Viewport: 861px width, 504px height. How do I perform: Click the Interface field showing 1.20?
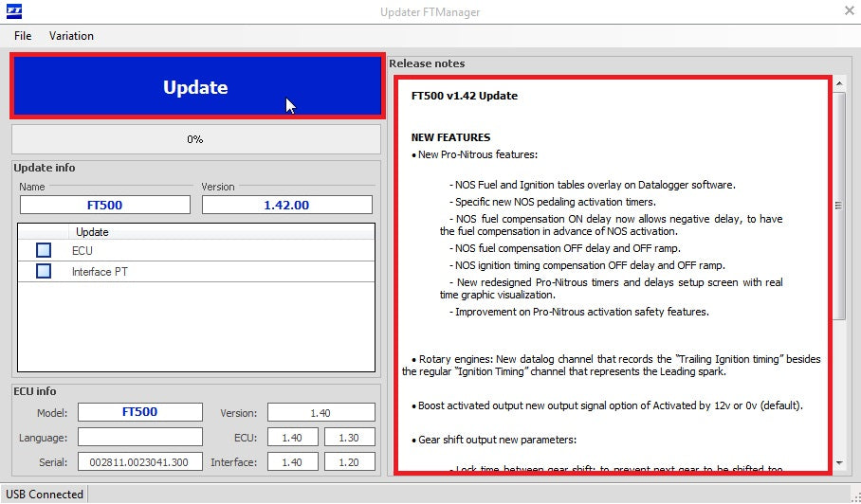tap(350, 461)
